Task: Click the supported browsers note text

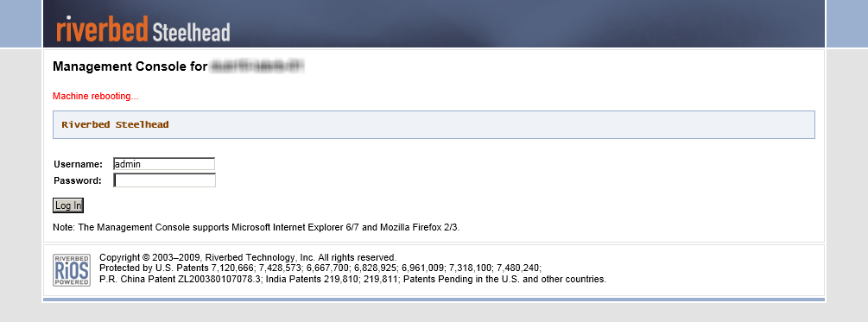Action: (257, 227)
